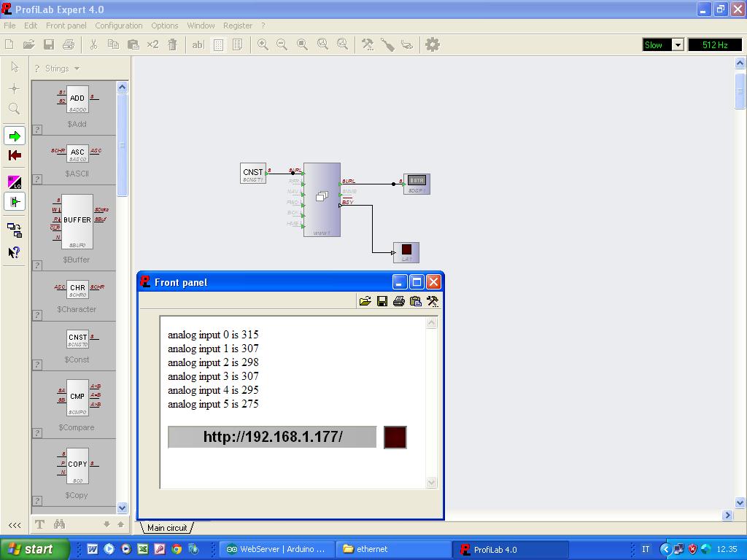Open the gear settings icon in toolbar
Image resolution: width=747 pixels, height=560 pixels.
click(x=432, y=44)
